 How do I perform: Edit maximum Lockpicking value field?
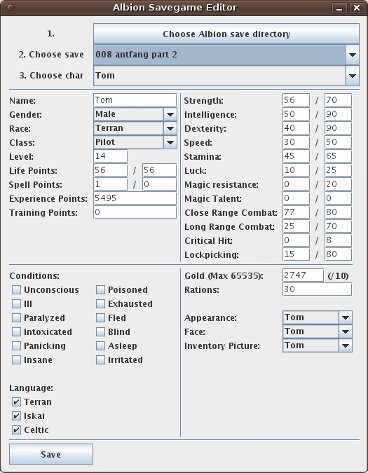click(x=338, y=254)
